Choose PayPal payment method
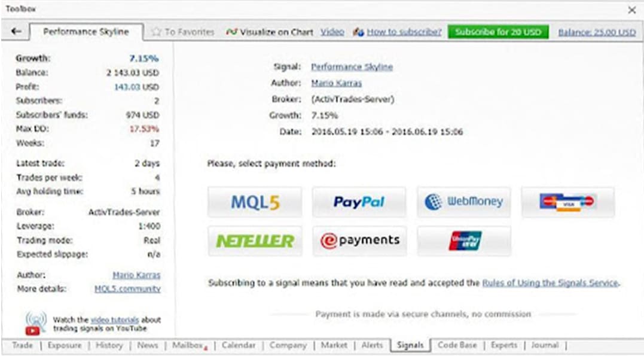The height and width of the screenshot is (356, 644). pos(359,202)
